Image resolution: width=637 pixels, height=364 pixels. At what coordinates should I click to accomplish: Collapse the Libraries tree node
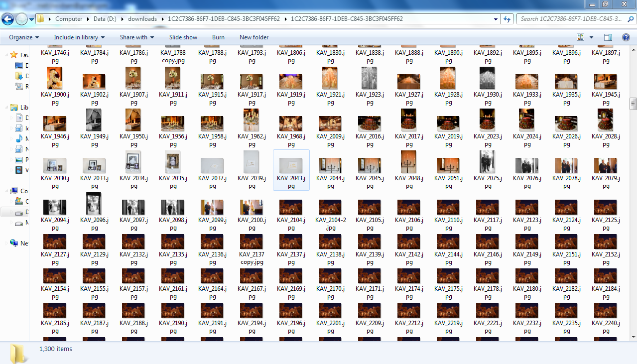(4, 108)
